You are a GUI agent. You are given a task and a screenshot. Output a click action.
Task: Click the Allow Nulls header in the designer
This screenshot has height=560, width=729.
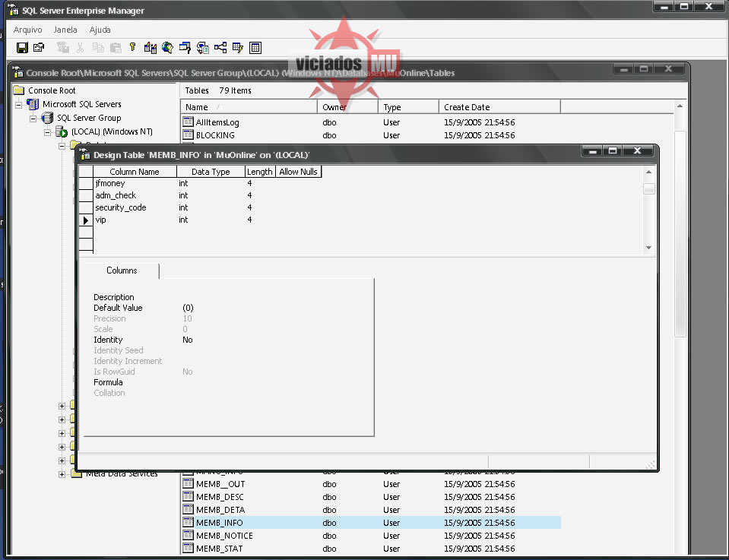pos(298,172)
